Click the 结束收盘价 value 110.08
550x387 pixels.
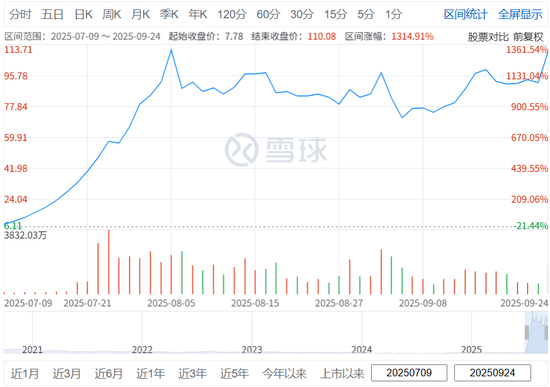322,36
